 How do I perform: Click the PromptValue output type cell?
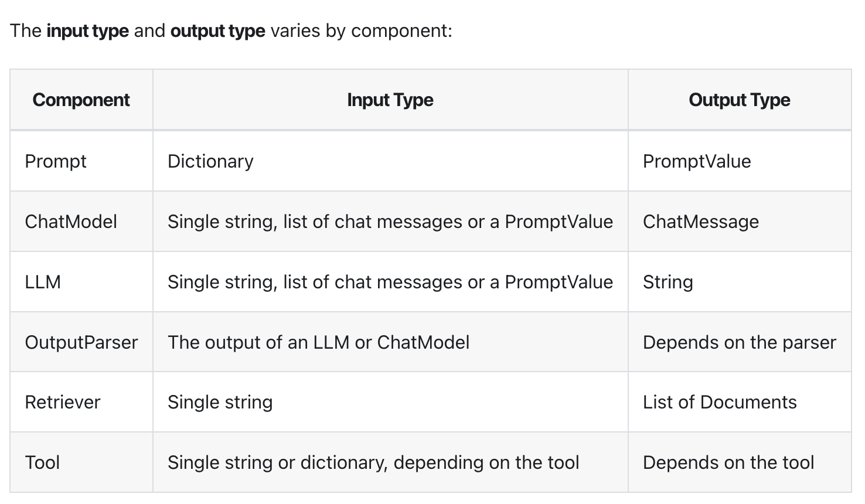(x=696, y=161)
